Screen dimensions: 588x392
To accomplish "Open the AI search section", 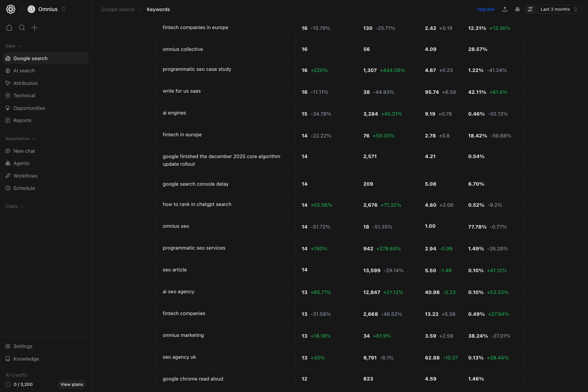I will point(24,70).
